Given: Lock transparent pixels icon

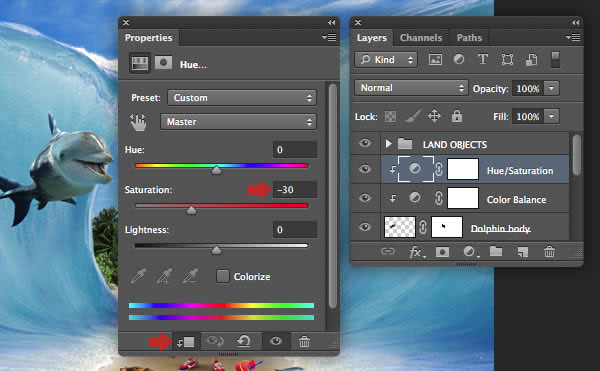Looking at the screenshot, I should [x=390, y=116].
